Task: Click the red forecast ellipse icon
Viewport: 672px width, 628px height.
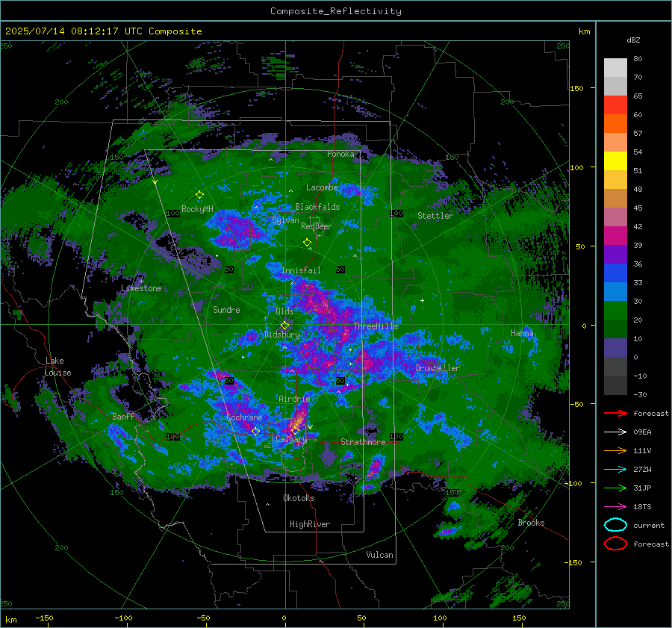Action: pos(615,544)
